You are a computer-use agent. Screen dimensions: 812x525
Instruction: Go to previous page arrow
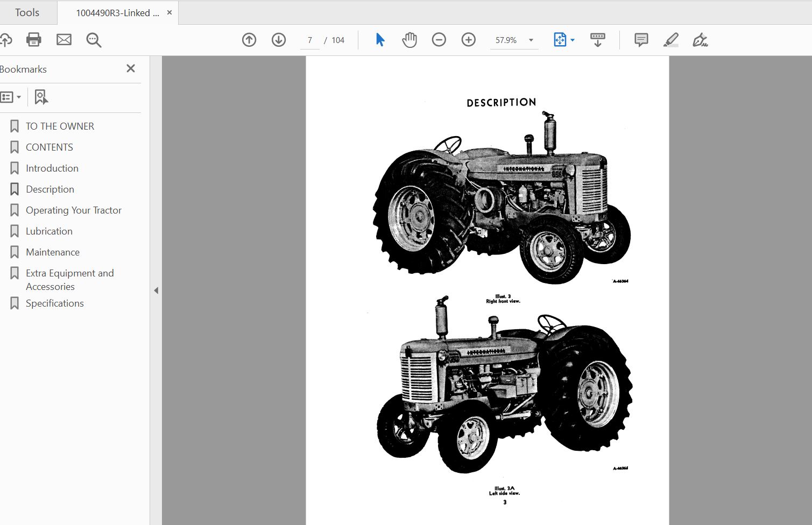point(249,40)
